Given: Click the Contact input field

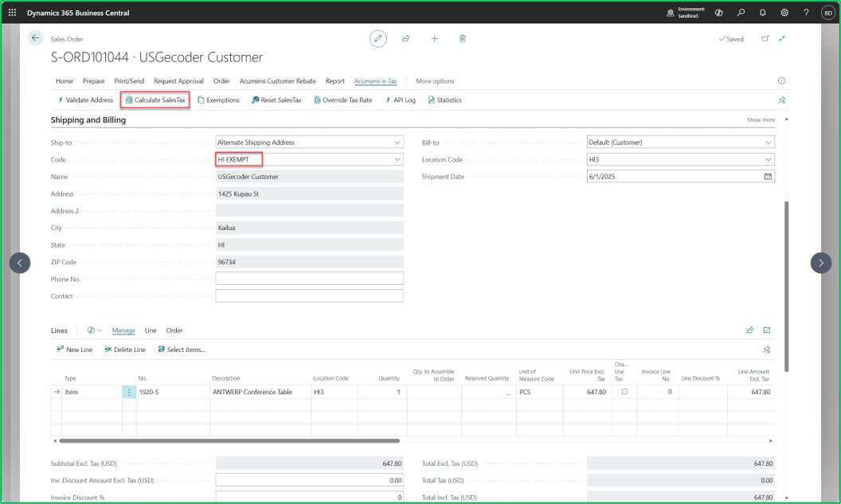Looking at the screenshot, I should 310,296.
